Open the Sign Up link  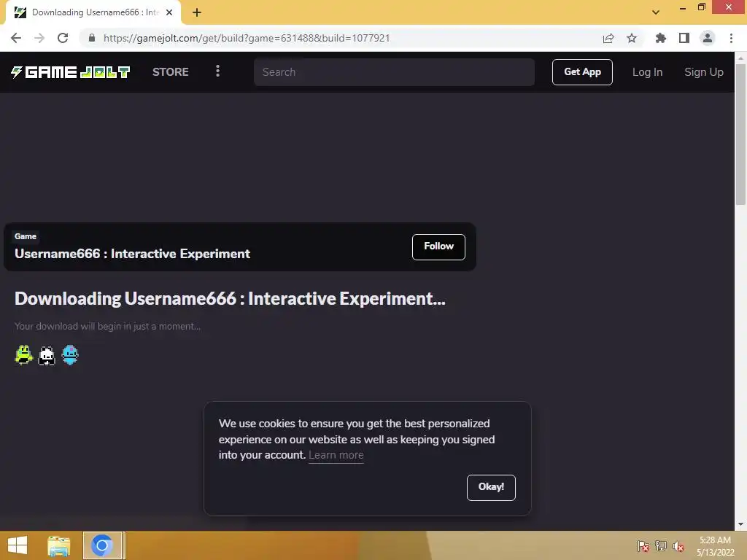pos(704,72)
